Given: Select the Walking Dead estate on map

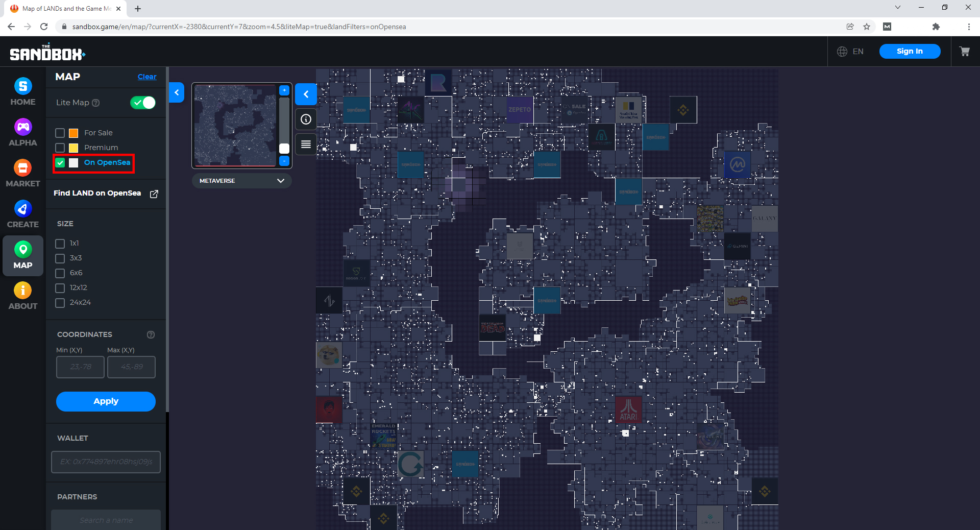Looking at the screenshot, I should [x=493, y=328].
